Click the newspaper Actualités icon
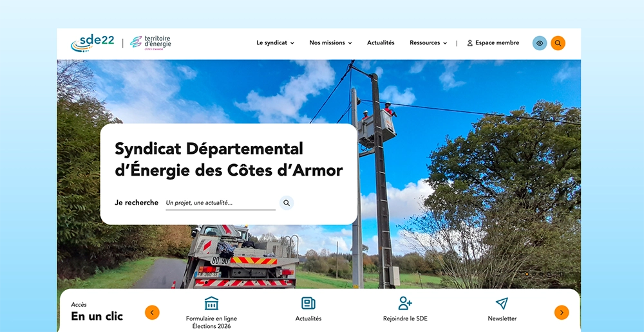 click(x=308, y=303)
